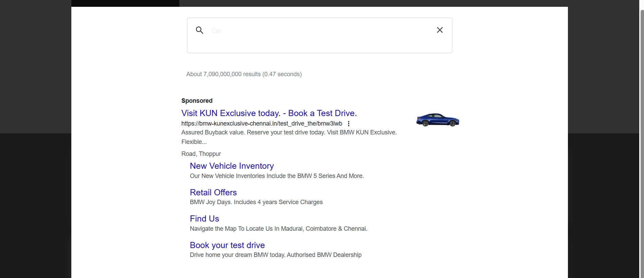Open the three-dot ad options menu

pos(348,124)
